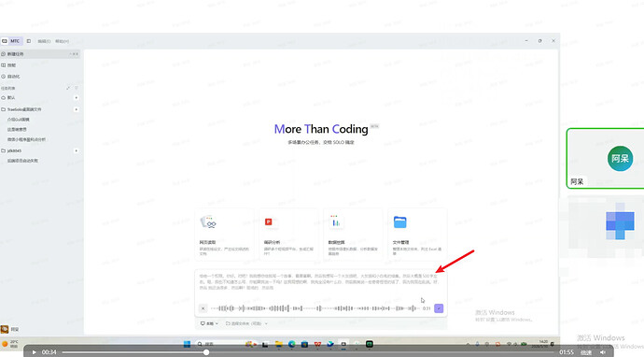
Task: Click the expand icon in 任务列表 header
Action: coord(68,88)
